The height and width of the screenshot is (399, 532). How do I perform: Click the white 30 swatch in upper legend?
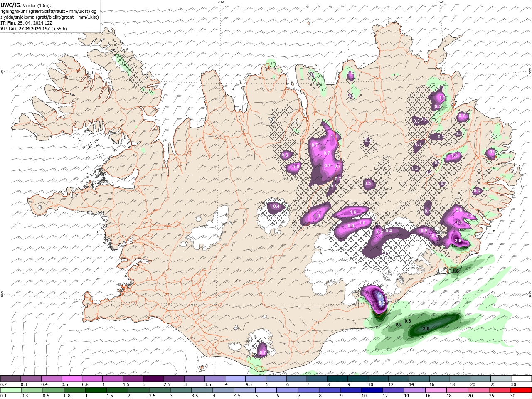(521, 379)
